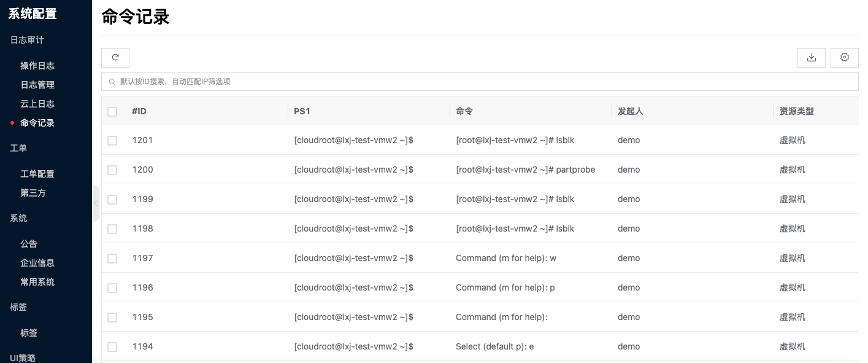Viewport: 868px width, 363px height.
Task: Click the 企业信息 sidebar link
Action: 37,263
